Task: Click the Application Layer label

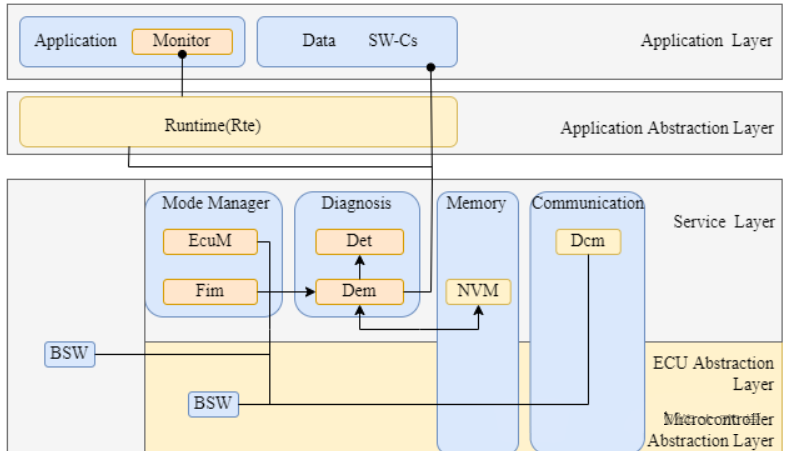Action: 706,41
